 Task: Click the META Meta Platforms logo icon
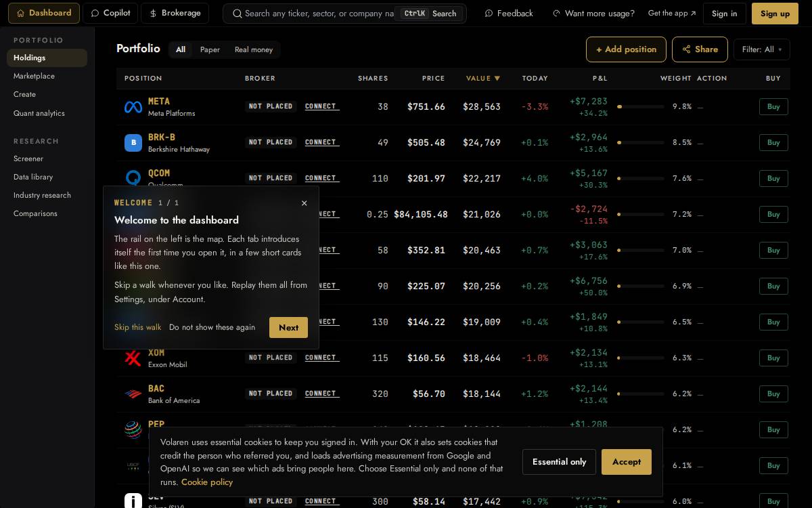click(133, 107)
